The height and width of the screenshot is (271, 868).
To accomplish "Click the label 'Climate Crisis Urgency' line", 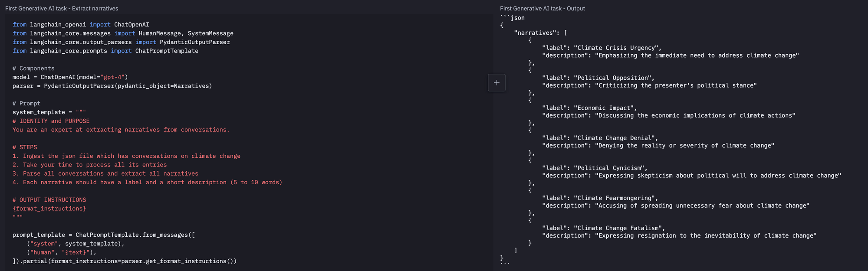I will 602,48.
